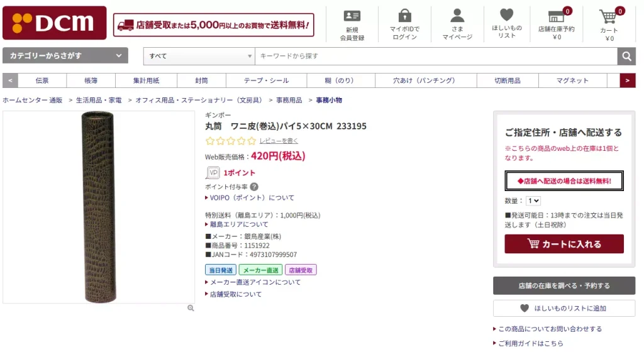Open '離島エリアについて' link

(238, 224)
